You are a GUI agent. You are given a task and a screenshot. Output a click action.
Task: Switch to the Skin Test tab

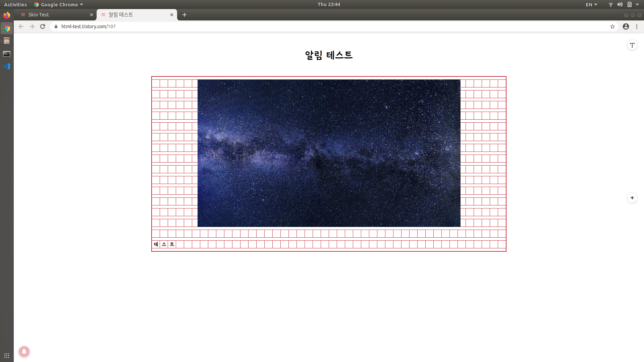point(55,15)
